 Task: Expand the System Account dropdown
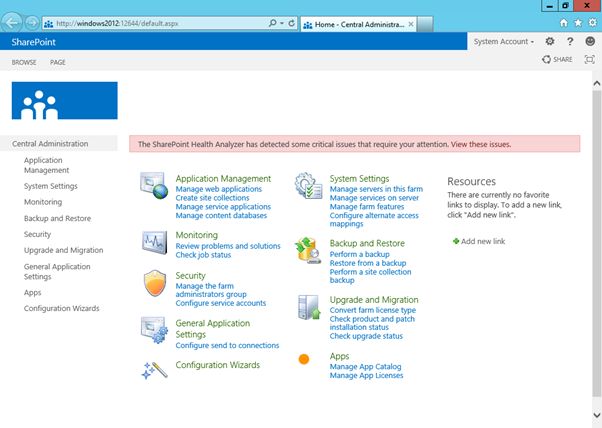[504, 41]
